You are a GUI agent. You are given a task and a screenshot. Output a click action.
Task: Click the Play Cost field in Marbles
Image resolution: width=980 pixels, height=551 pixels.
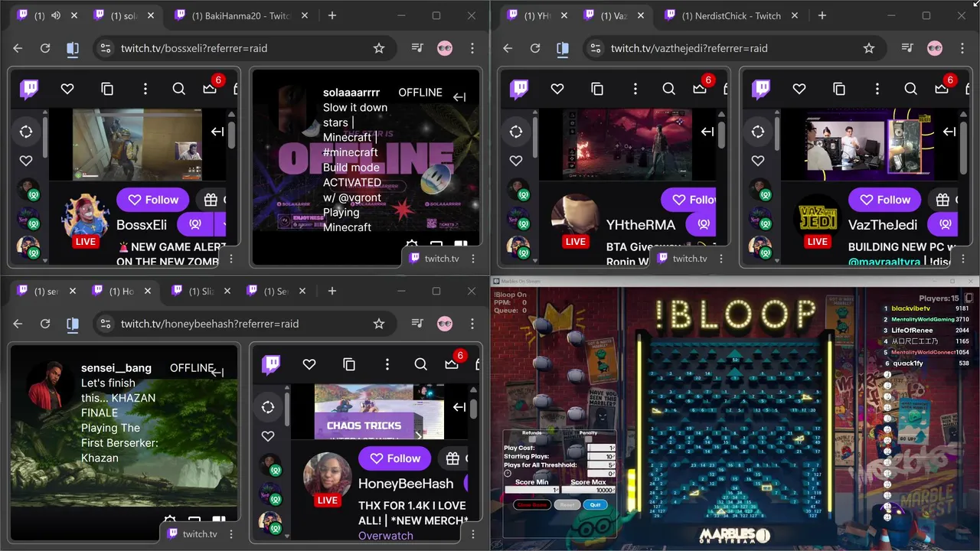(601, 448)
